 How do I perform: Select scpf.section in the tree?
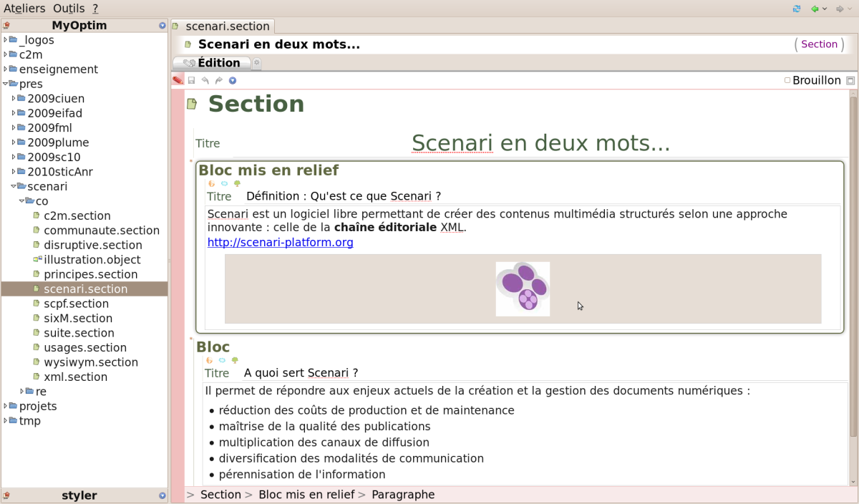[76, 304]
